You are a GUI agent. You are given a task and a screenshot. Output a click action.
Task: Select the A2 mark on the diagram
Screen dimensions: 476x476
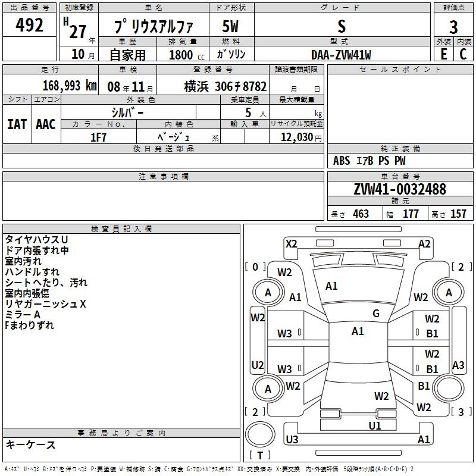(x=424, y=244)
